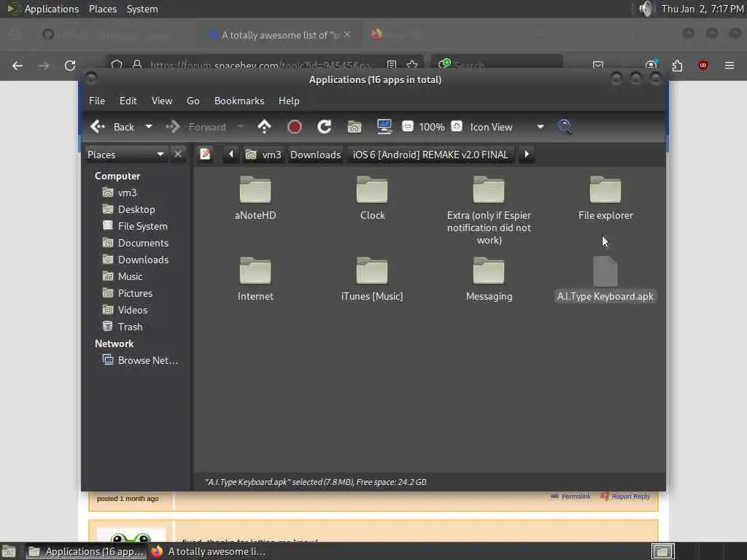Toggle the location edit pencil button
Image resolution: width=747 pixels, height=560 pixels.
point(205,155)
